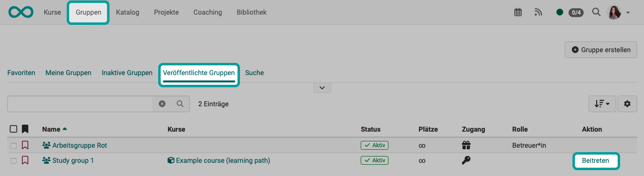Click Beitreten to join Study group 1
This screenshot has width=644, height=176.
(596, 160)
